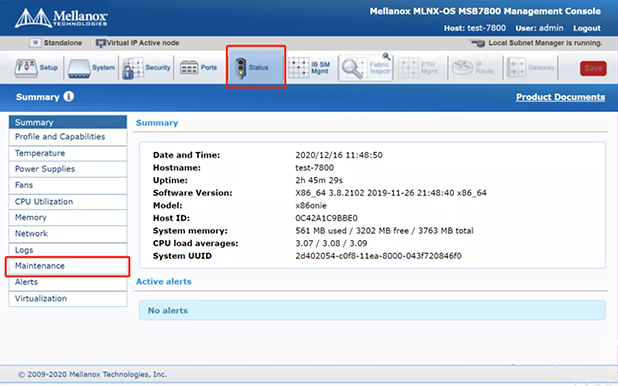Open Profile and Capabilities page
This screenshot has width=618, height=386.
[x=68, y=137]
